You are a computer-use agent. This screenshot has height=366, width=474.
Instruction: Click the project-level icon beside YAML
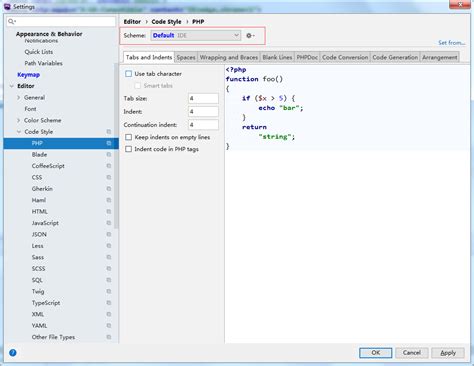[x=109, y=325]
